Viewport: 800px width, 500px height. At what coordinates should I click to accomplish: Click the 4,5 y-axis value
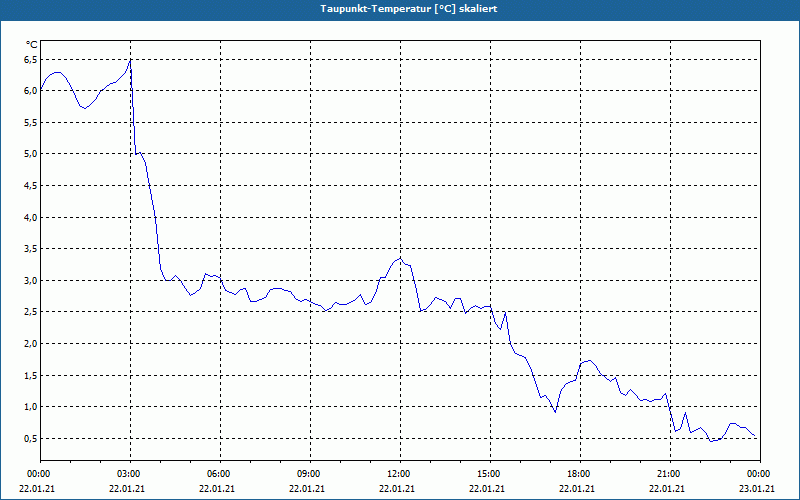[x=31, y=186]
